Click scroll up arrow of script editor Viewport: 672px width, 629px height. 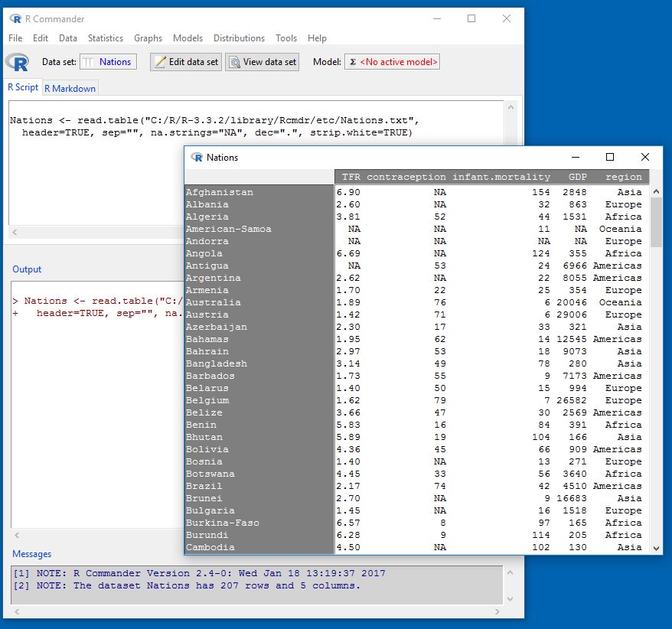[511, 107]
